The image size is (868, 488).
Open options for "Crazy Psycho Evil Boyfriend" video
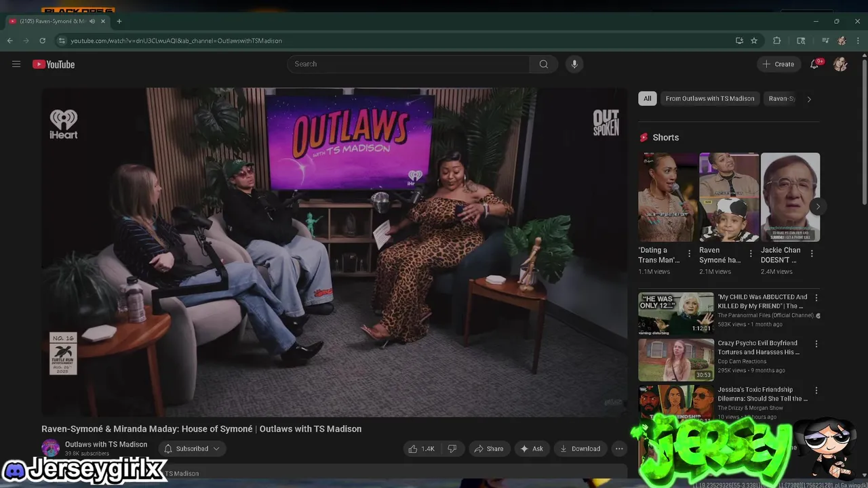816,344
